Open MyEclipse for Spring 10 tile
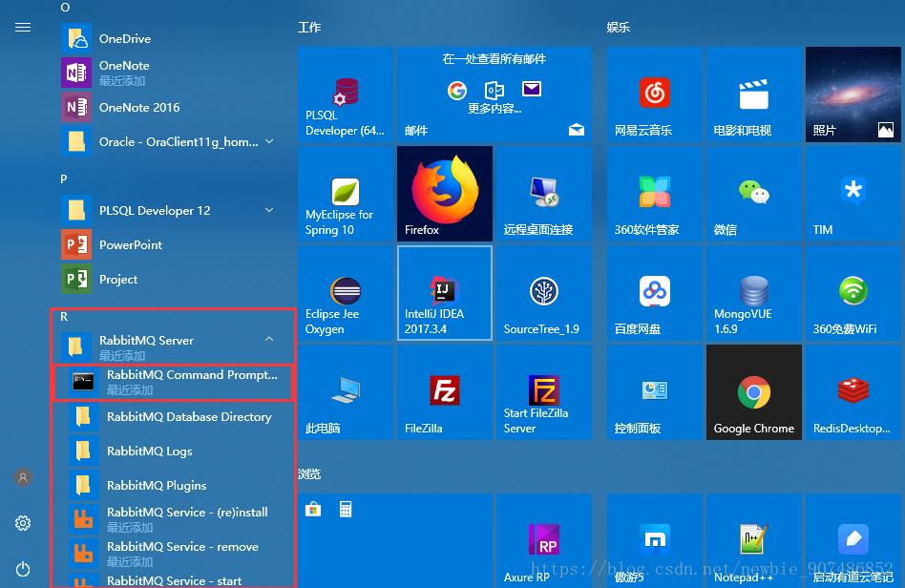 (346, 194)
